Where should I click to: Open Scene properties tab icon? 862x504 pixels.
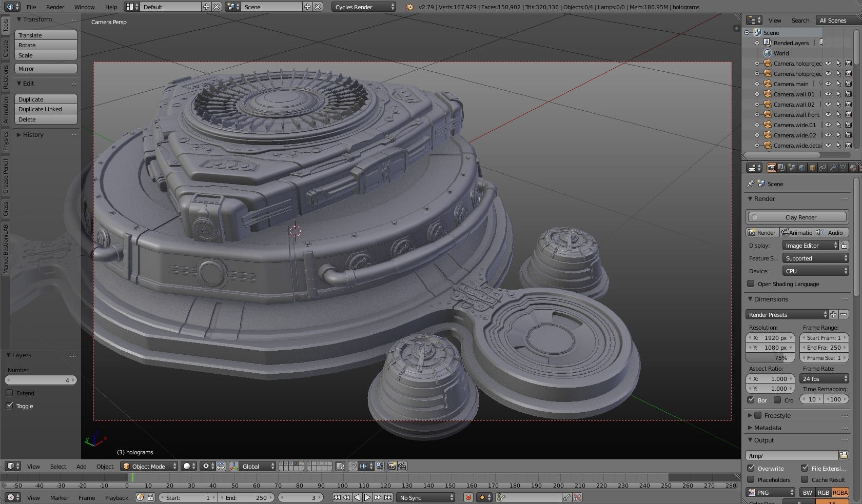point(792,168)
